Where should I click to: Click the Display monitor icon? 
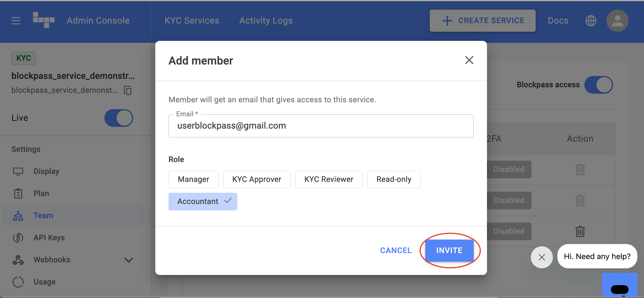click(18, 171)
